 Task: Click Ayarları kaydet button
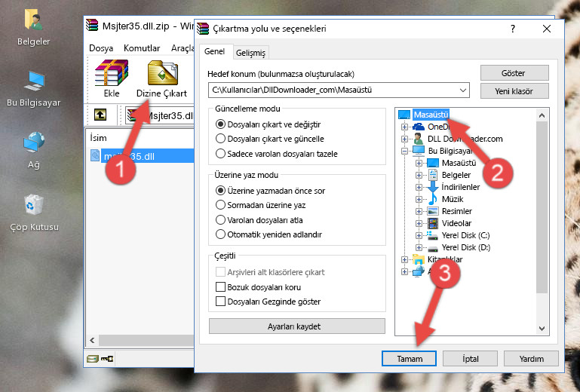[x=296, y=326]
